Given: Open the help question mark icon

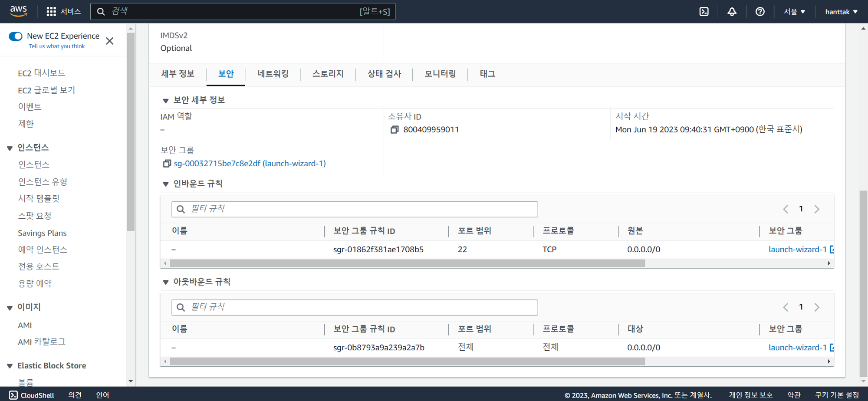Looking at the screenshot, I should coord(760,12).
